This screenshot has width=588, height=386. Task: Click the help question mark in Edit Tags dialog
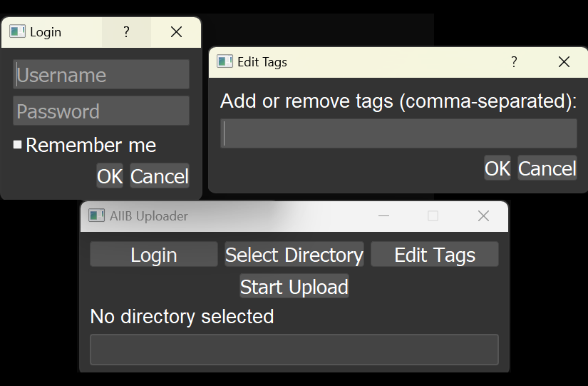tap(514, 62)
